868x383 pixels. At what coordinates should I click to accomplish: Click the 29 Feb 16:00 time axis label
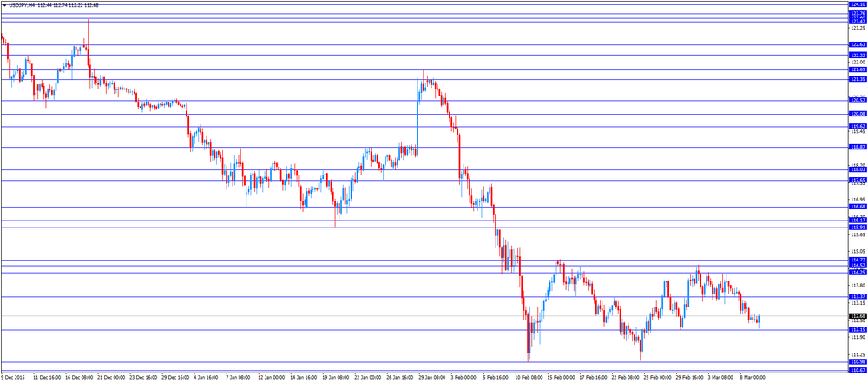(689, 378)
